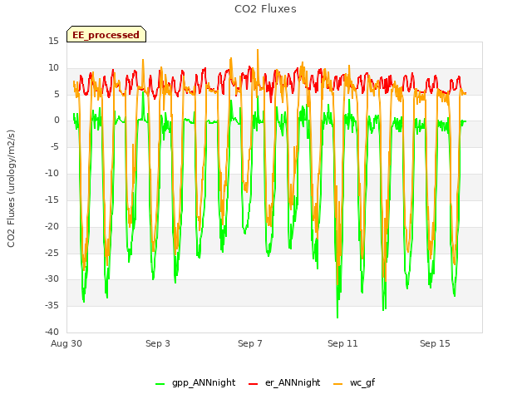Click the 0 y-axis tick label
Image resolution: width=532 pixels, height=399 pixels.
tap(57, 121)
